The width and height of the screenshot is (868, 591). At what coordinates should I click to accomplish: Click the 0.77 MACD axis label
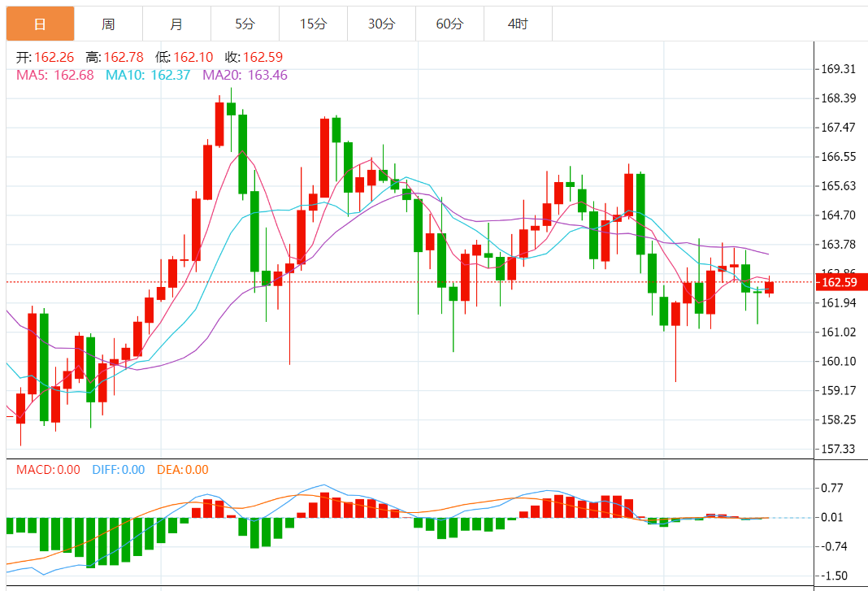coord(832,488)
